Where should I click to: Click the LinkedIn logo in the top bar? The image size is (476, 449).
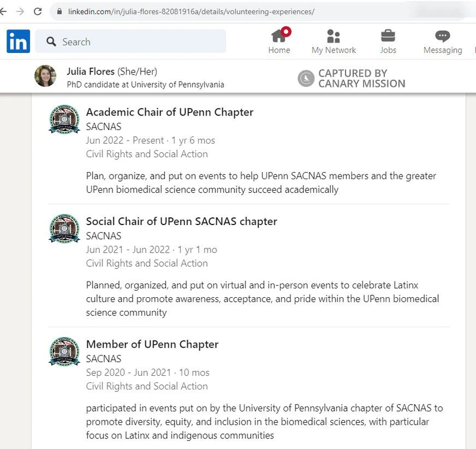tap(18, 41)
